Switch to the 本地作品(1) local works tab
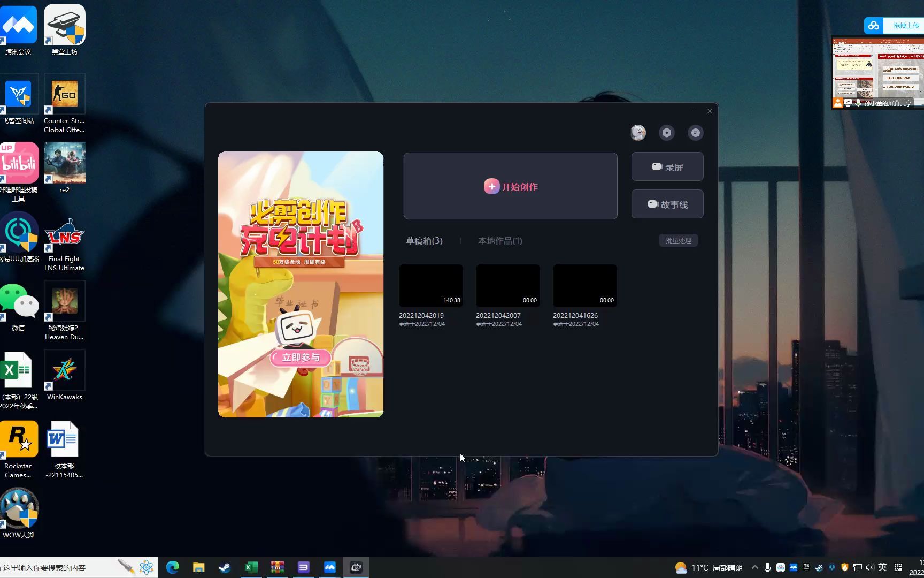The height and width of the screenshot is (578, 924). point(500,241)
